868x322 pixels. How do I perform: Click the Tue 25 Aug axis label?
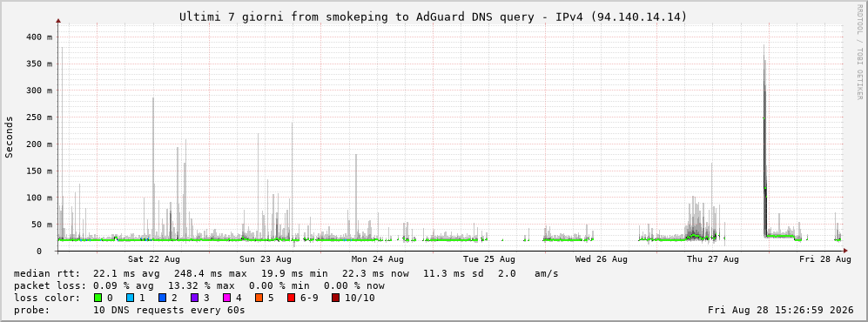(x=489, y=259)
